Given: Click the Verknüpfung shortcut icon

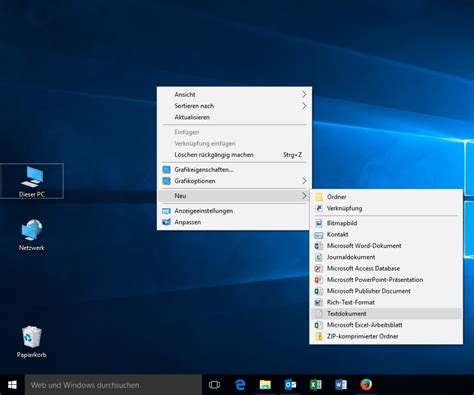Looking at the screenshot, I should (x=319, y=208).
